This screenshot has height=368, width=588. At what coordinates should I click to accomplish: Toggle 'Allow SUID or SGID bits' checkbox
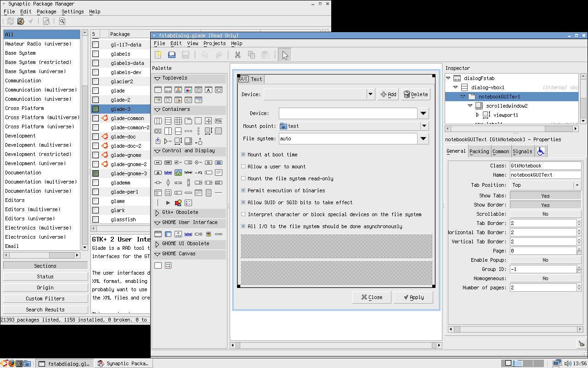[243, 202]
